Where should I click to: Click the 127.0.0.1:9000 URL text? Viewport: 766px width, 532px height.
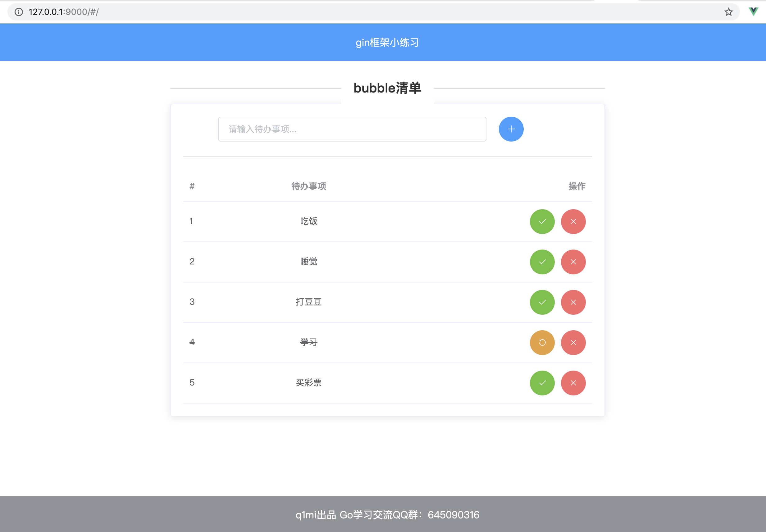pos(63,12)
